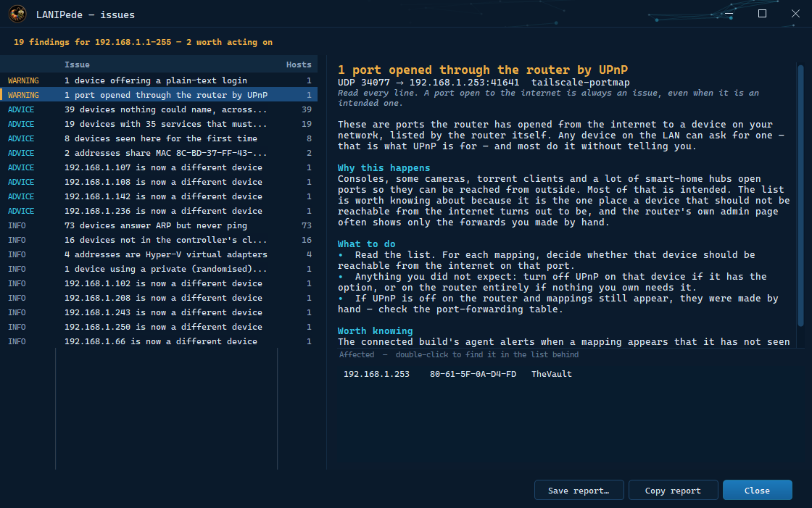The height and width of the screenshot is (508, 812).
Task: Sort findings by the Issue column header
Action: tap(77, 64)
